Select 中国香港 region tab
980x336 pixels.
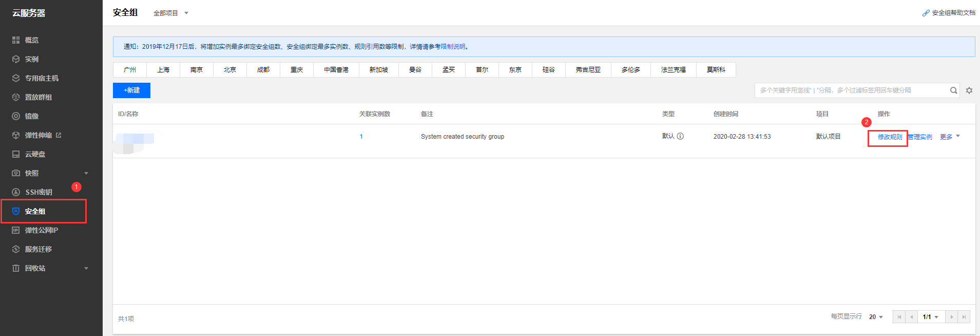pos(336,70)
